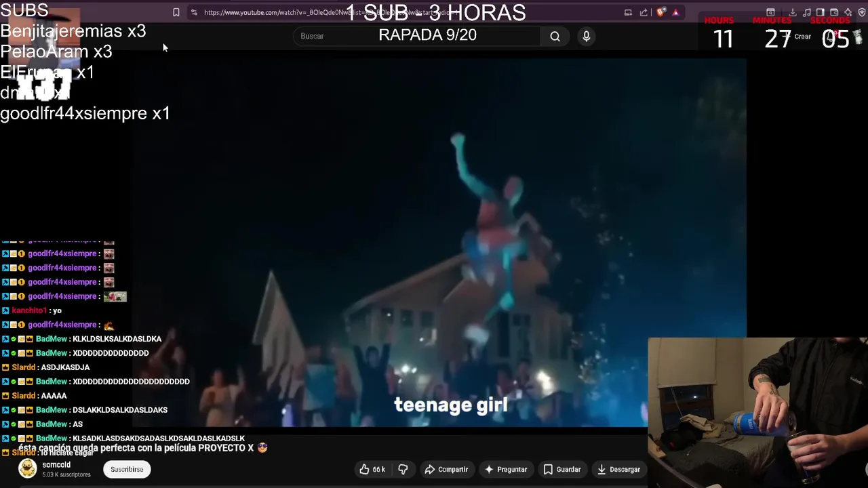Click kanchito1 username in stream chat
Viewport: 868px width, 488px height.
pyautogui.click(x=29, y=310)
